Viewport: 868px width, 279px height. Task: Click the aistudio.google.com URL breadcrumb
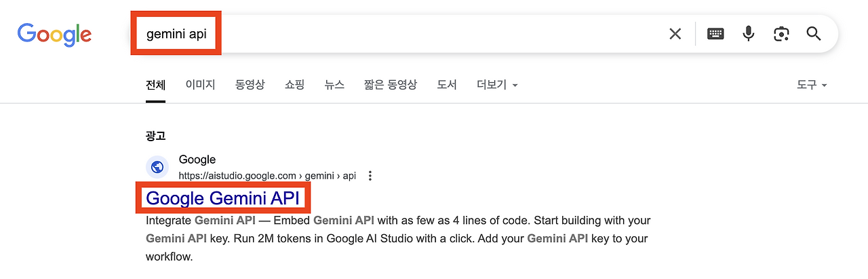point(267,176)
